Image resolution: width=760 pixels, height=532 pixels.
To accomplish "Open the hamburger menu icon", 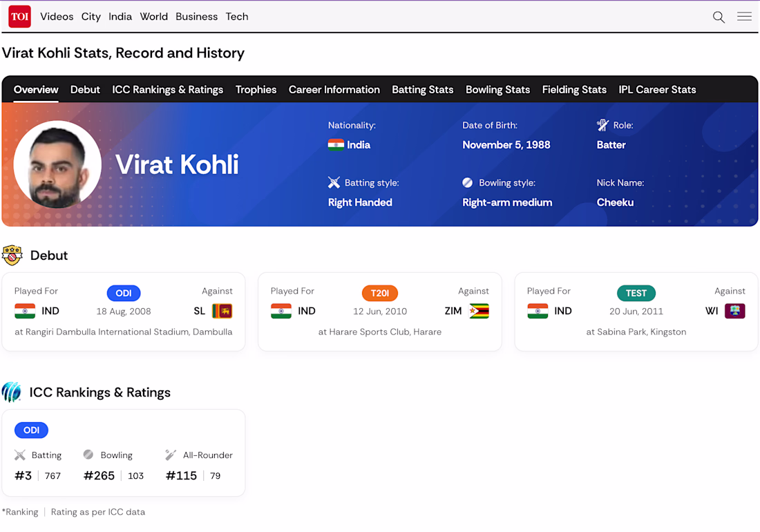I will pos(745,17).
